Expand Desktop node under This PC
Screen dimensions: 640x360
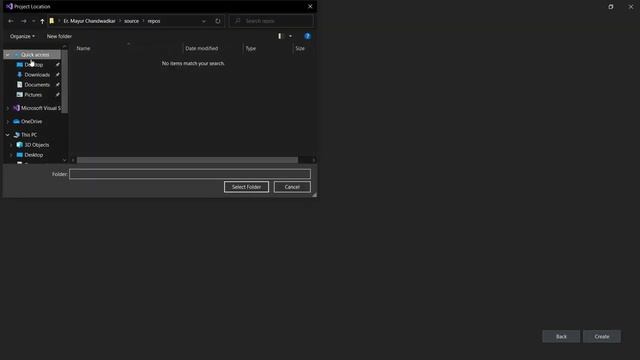11,155
